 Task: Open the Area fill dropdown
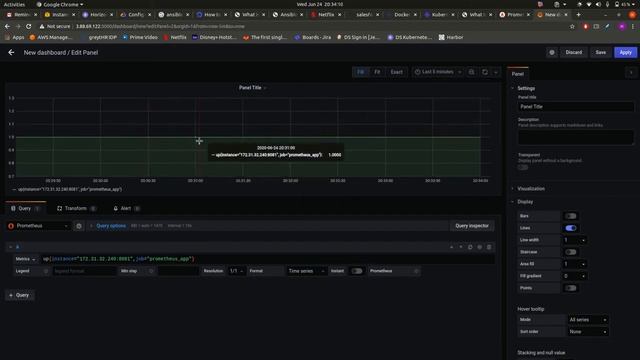click(575, 264)
